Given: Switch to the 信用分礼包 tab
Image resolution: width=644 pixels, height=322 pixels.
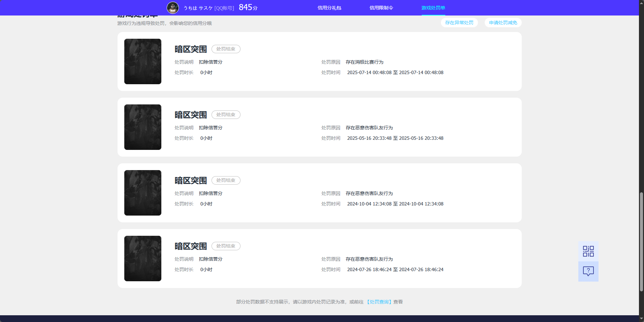Looking at the screenshot, I should tap(329, 8).
